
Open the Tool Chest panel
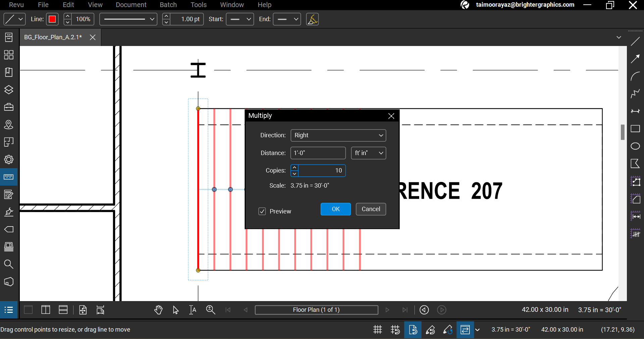click(8, 107)
